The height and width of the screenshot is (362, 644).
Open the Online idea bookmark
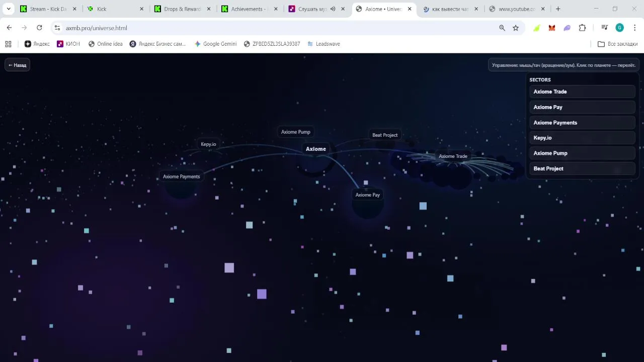[x=105, y=44]
